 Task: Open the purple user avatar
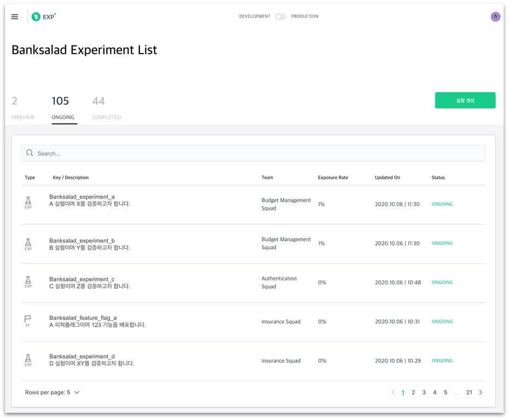coord(495,17)
